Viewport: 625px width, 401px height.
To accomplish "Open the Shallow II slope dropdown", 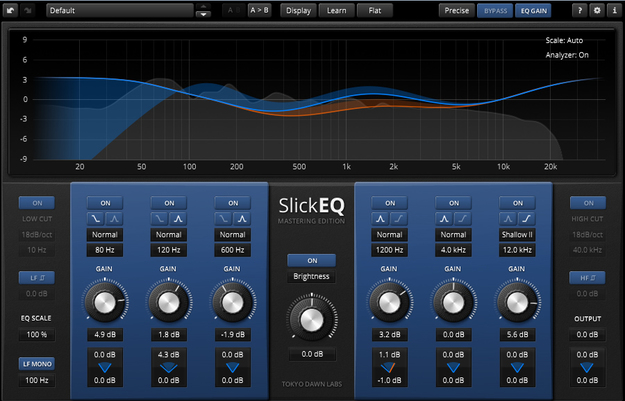I will [516, 235].
